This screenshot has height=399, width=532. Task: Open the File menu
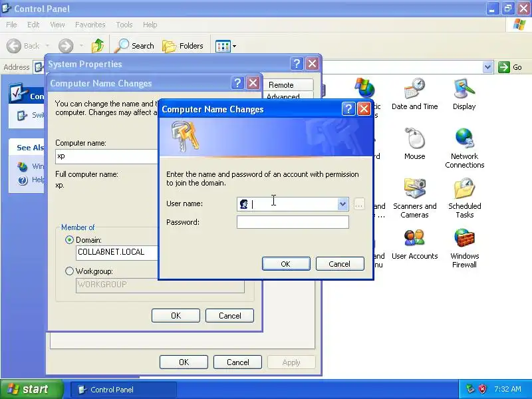tap(11, 25)
